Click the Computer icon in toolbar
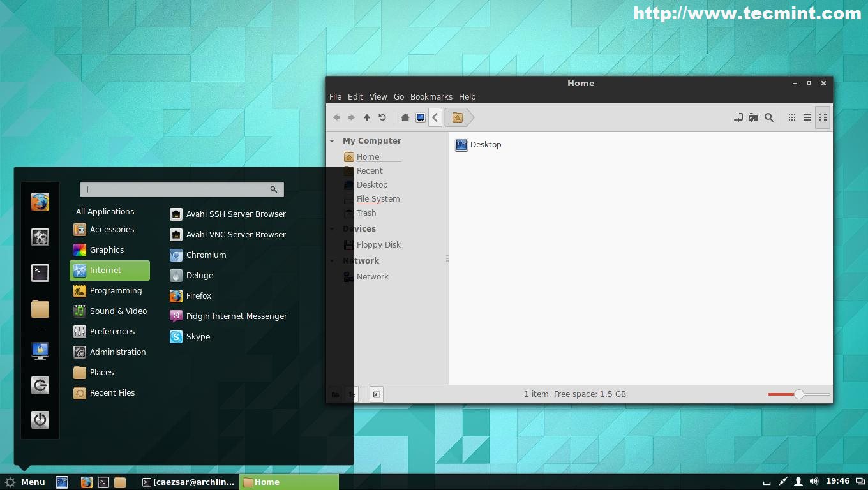 tap(420, 117)
